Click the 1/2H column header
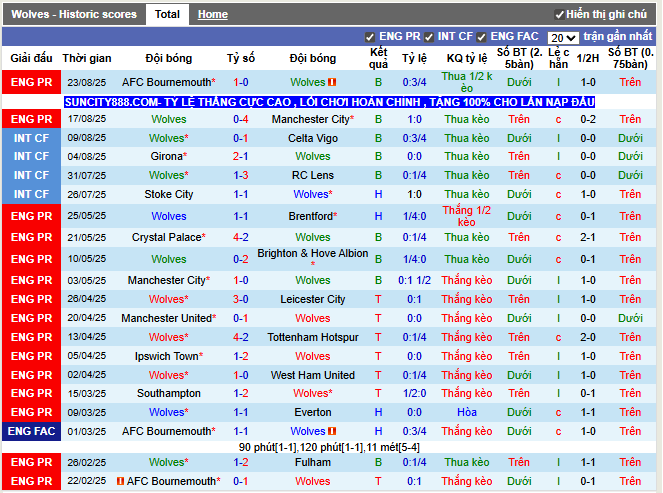 click(588, 58)
